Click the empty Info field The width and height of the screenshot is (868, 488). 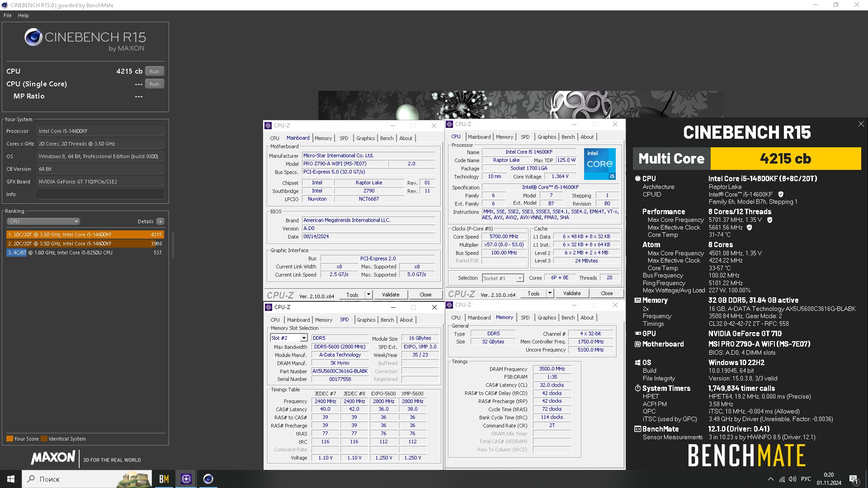click(100, 194)
